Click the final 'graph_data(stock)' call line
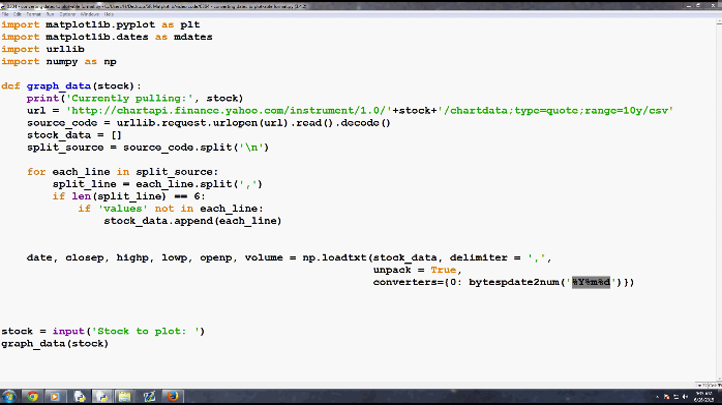722x405 pixels. click(x=55, y=344)
